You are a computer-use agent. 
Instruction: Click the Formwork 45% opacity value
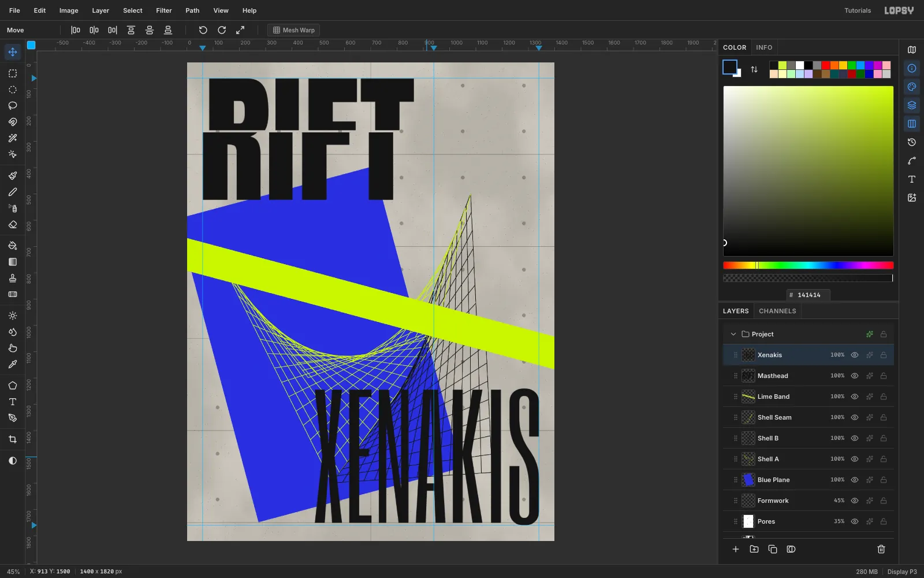pyautogui.click(x=839, y=501)
